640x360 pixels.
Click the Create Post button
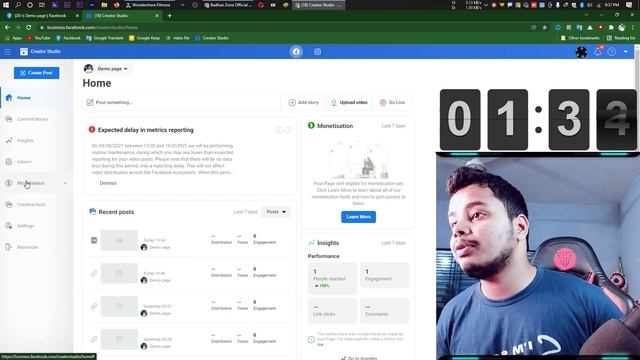pos(36,73)
